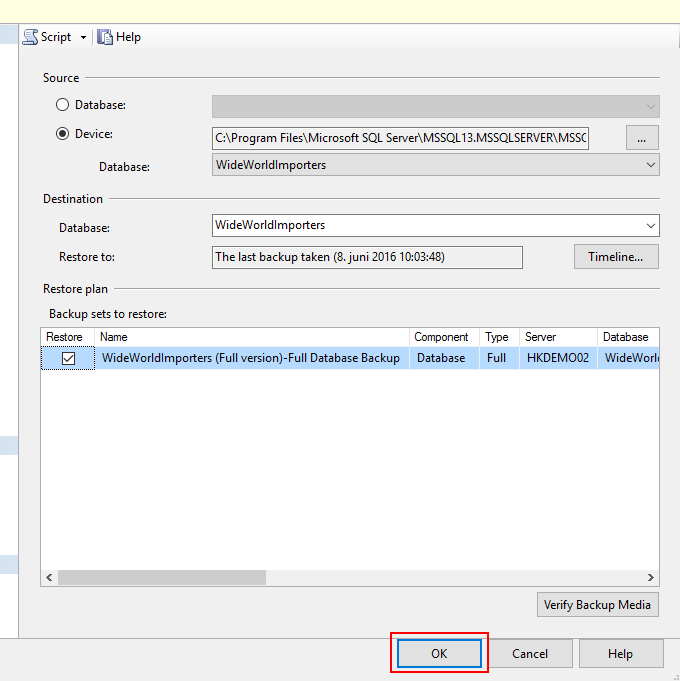Click the horizontal scrollbar thumb
The width and height of the screenshot is (680, 681).
point(162,578)
